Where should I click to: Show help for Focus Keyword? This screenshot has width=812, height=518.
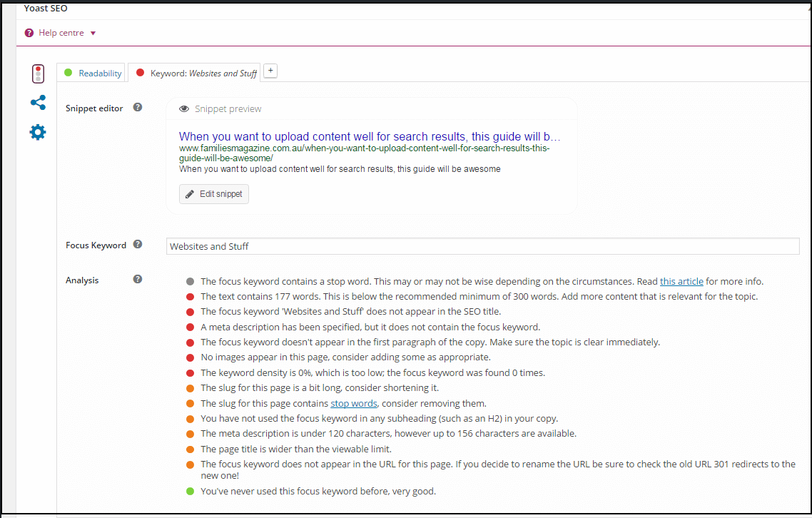(137, 244)
